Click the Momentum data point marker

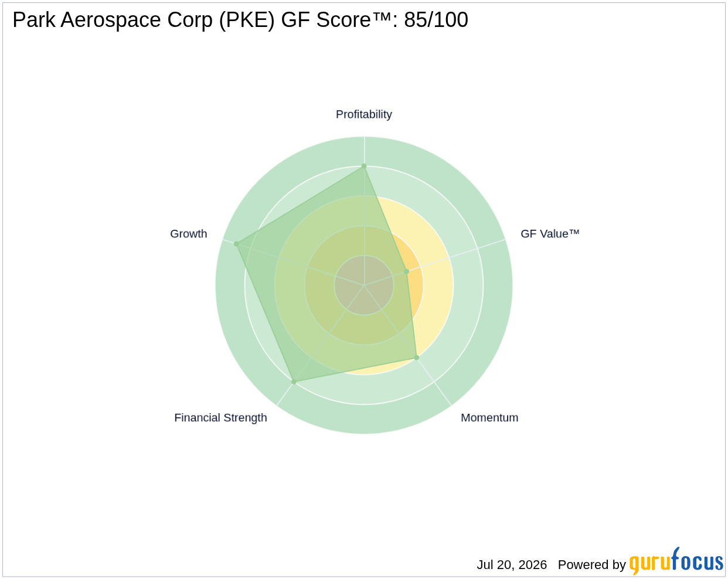[x=417, y=357]
